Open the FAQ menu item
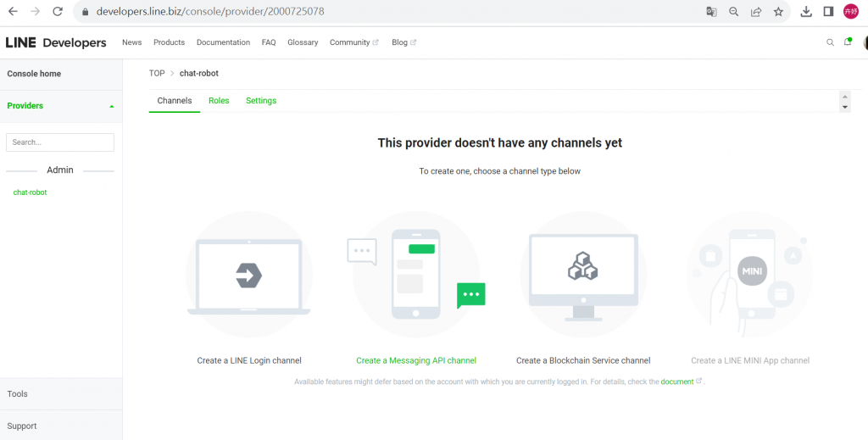The width and height of the screenshot is (868, 440). (x=269, y=42)
